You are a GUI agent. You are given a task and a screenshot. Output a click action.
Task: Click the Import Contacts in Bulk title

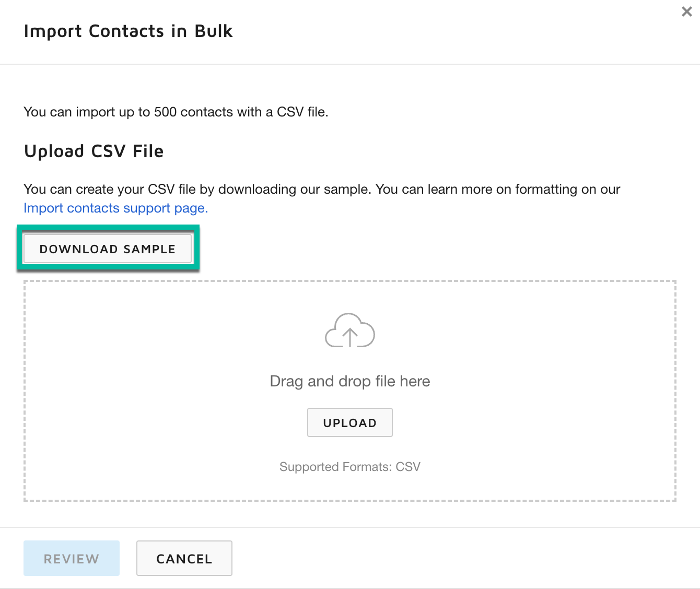(128, 31)
